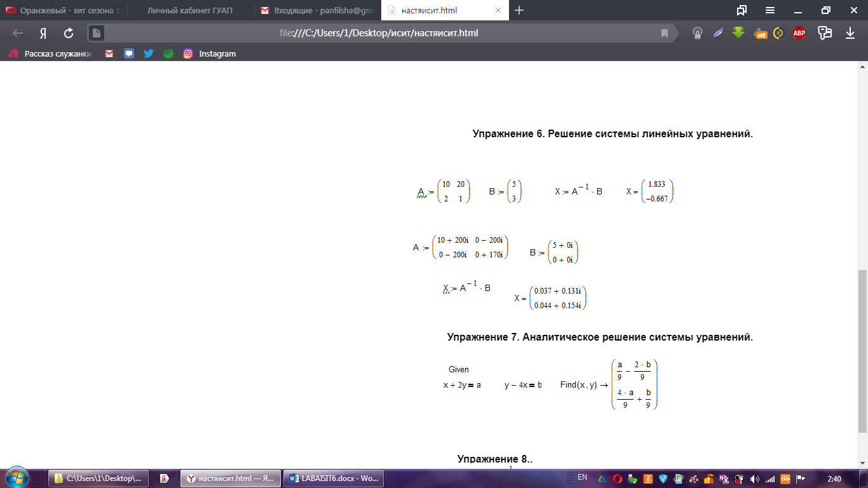Click the result vector with 1.833 and −0.667

(657, 191)
